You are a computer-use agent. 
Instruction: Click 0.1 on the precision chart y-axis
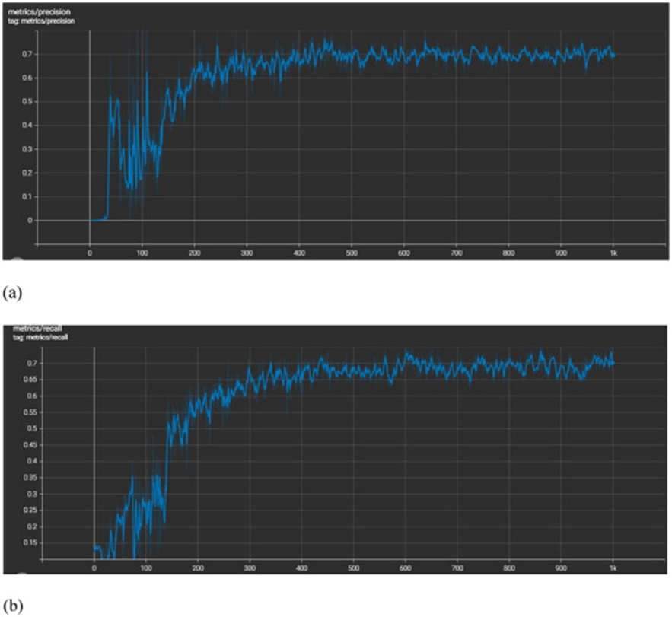27,197
